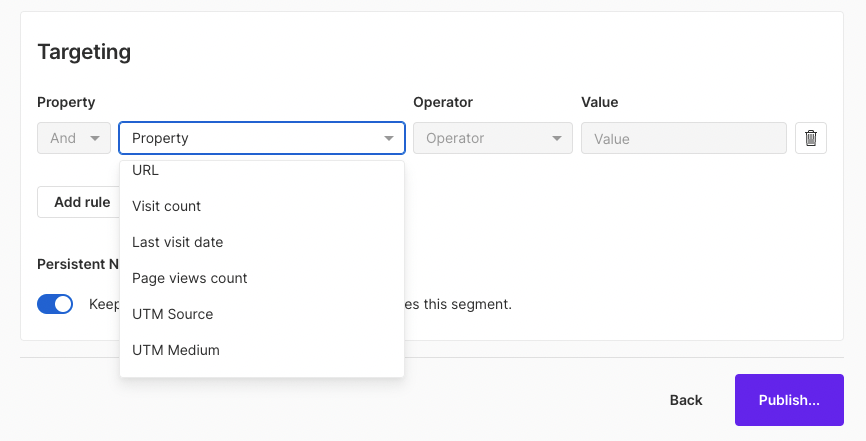This screenshot has height=441, width=866.
Task: Delete the targeting rule with trash icon
Action: (811, 138)
